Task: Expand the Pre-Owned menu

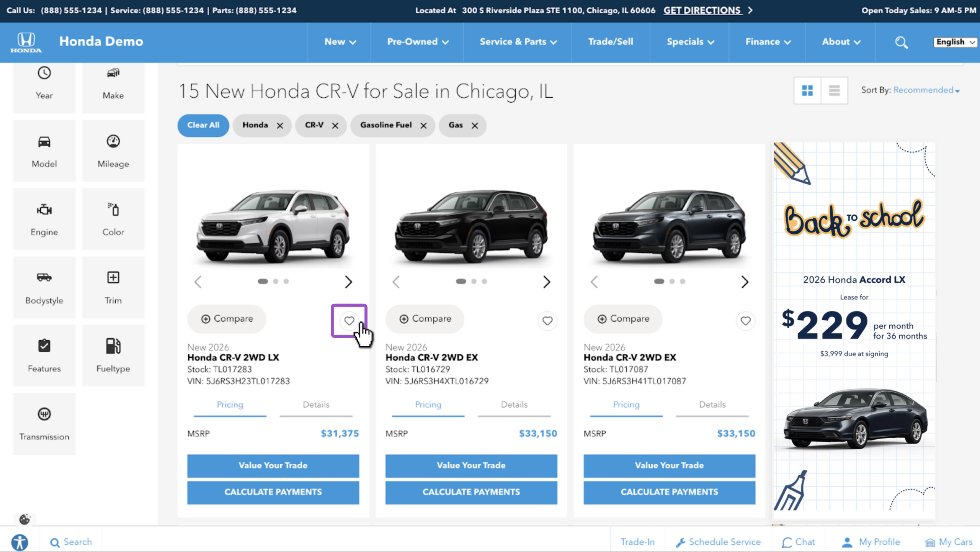Action: point(418,42)
